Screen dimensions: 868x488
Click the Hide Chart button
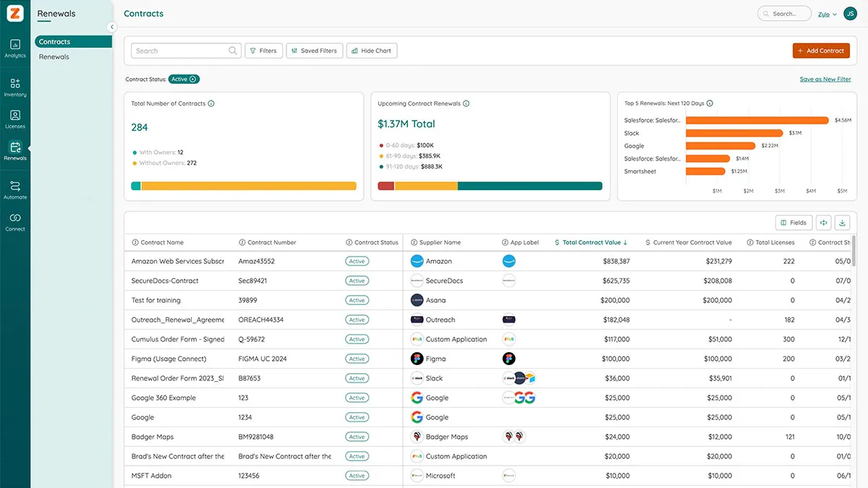click(x=372, y=51)
